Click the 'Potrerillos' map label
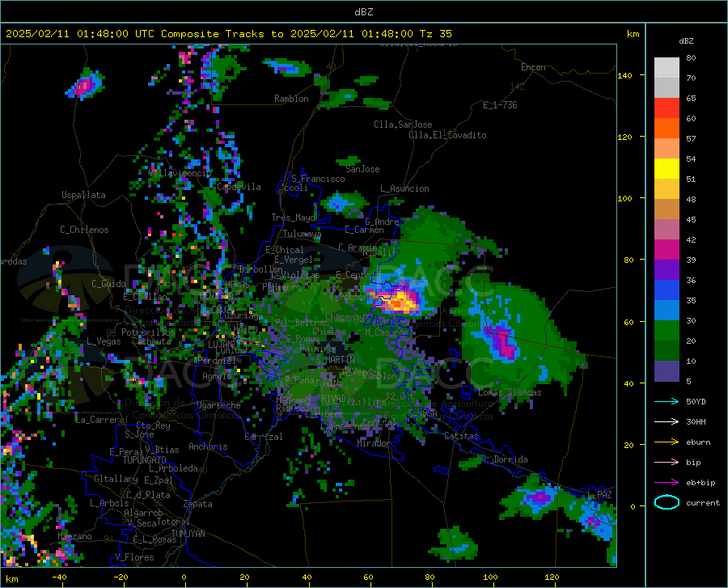 coord(148,332)
